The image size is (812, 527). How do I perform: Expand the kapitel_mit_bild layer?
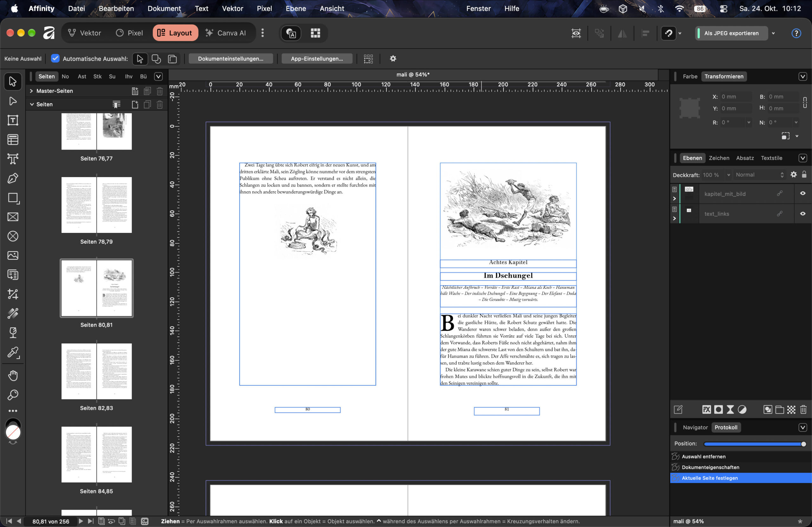(674, 198)
